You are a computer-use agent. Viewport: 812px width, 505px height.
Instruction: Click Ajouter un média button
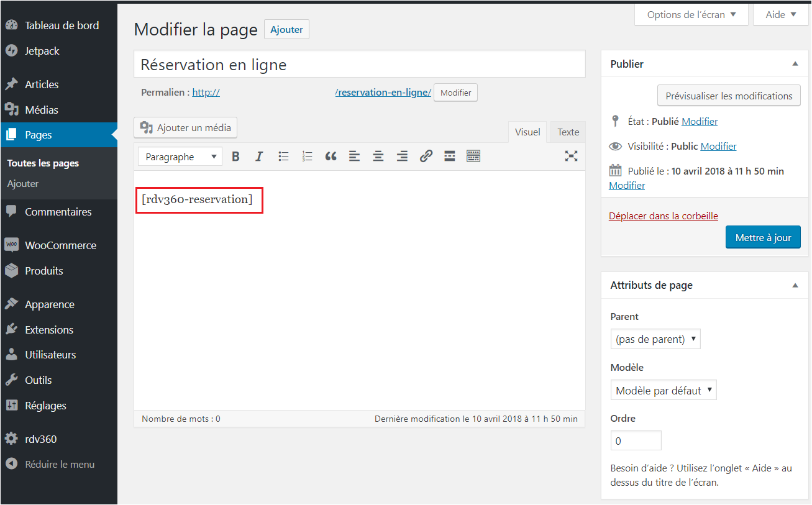pos(185,127)
